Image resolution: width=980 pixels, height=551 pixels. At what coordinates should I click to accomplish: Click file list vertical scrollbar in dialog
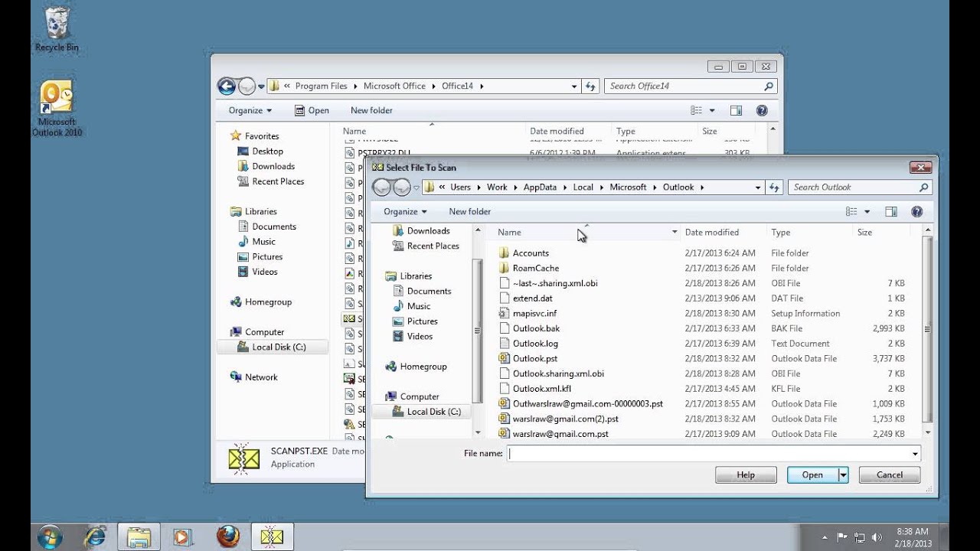928,330
